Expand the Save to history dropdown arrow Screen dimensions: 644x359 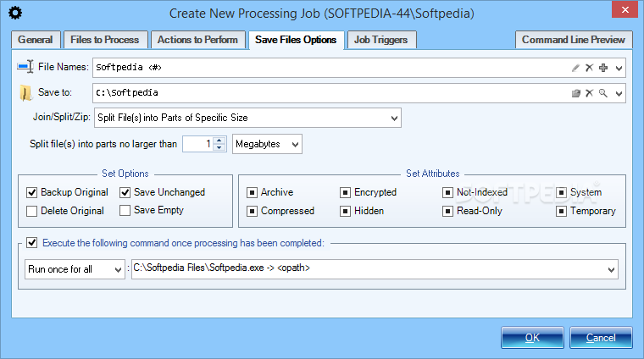619,93
